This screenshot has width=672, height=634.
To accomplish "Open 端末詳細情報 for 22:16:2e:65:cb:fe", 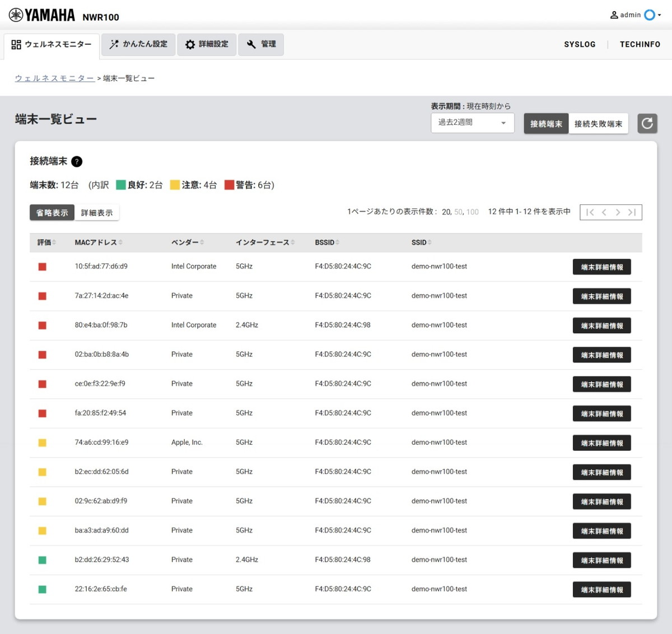I will 602,590.
